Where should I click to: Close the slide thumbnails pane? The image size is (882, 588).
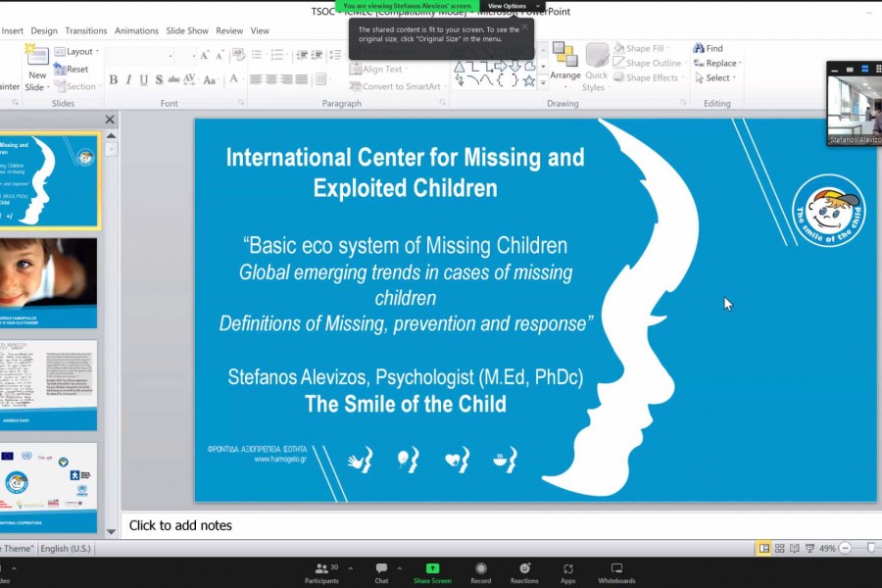(x=110, y=120)
